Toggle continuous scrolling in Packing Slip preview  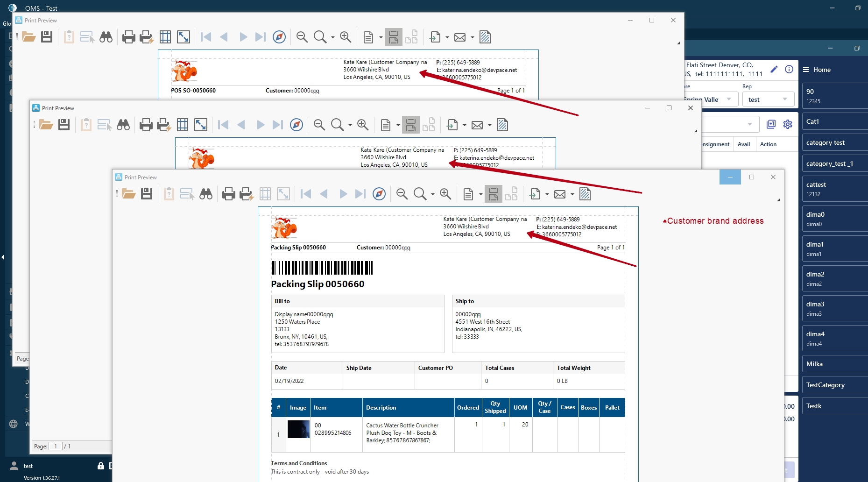pyautogui.click(x=494, y=194)
